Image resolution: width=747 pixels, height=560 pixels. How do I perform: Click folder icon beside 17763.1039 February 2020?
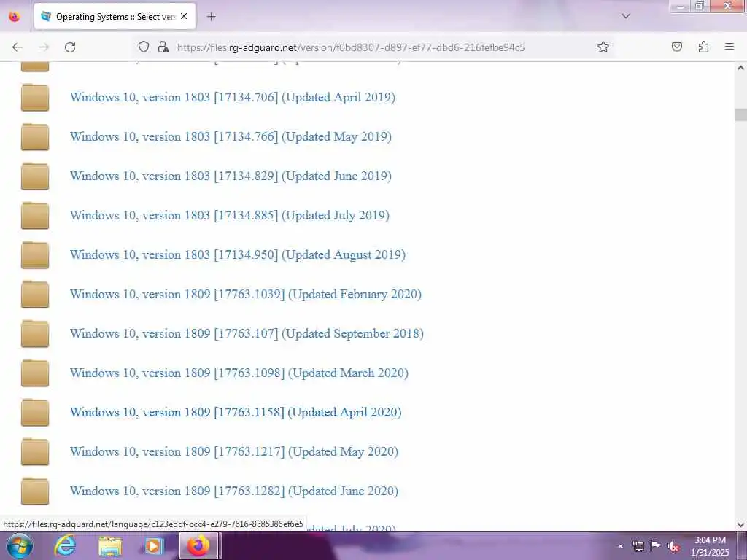pyautogui.click(x=35, y=295)
